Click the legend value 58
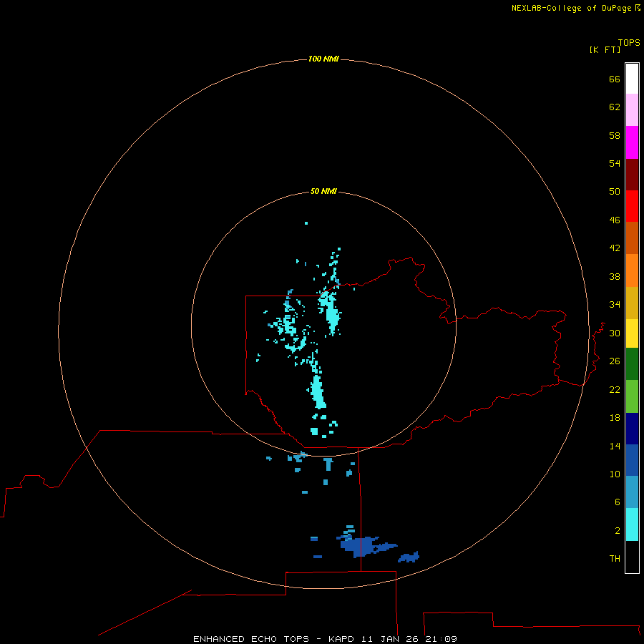Image resolution: width=644 pixels, height=644 pixels. [x=615, y=135]
